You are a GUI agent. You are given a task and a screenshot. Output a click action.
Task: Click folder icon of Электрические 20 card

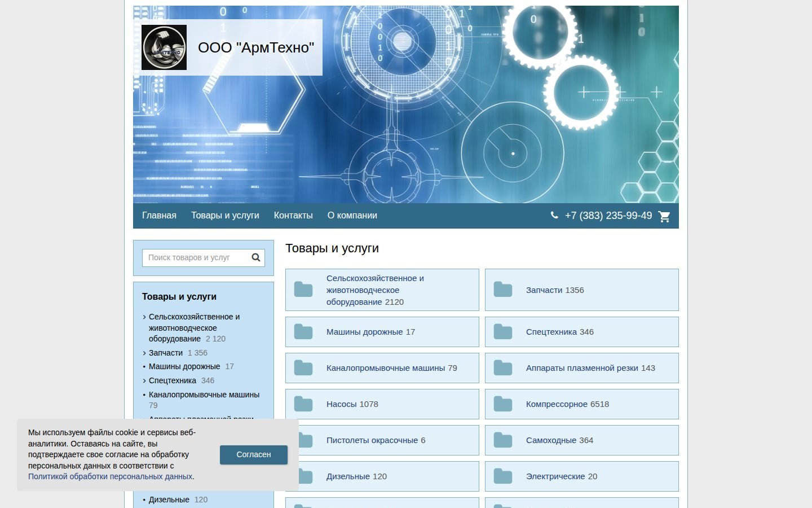point(503,476)
